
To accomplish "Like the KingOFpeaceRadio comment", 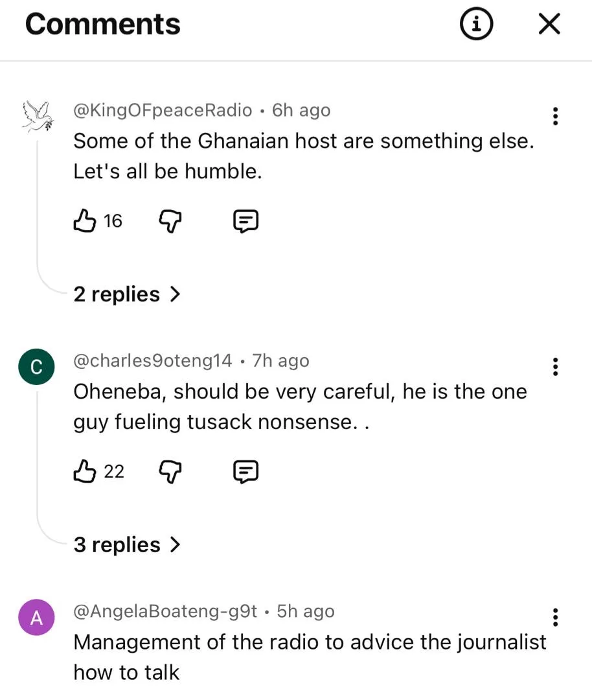I will (x=84, y=222).
